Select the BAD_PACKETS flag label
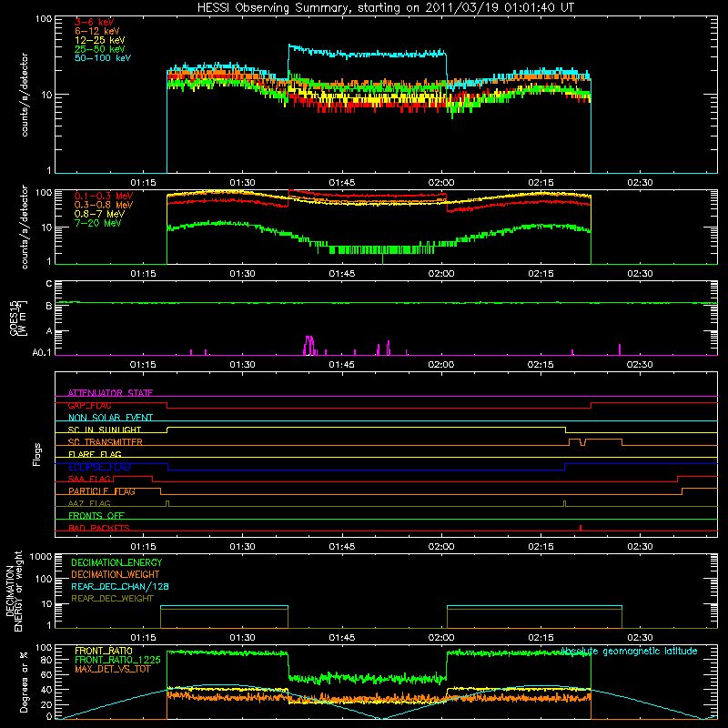 (99, 528)
